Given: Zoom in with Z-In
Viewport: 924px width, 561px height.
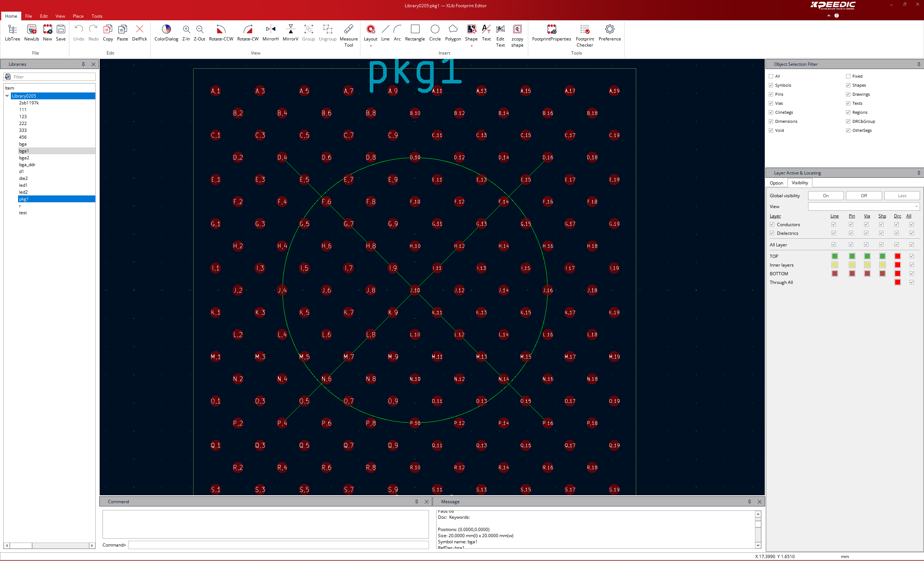Looking at the screenshot, I should click(x=186, y=33).
